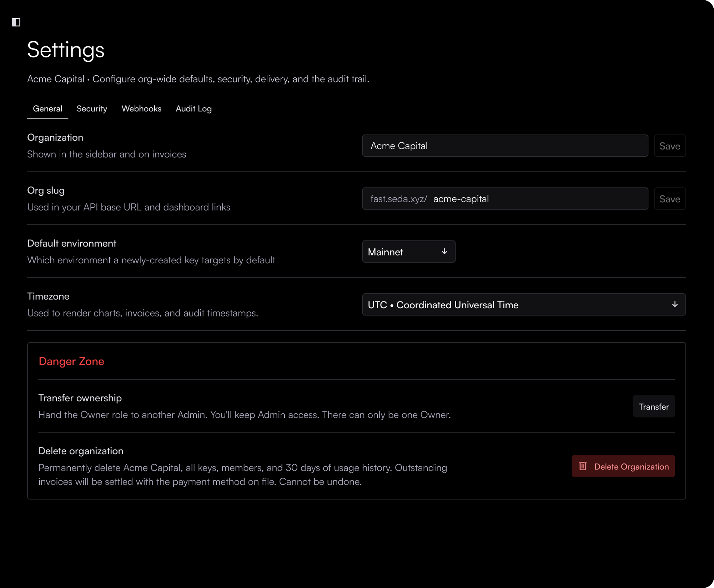Click 'Which environment a newly-created key targets' text

coord(151,260)
